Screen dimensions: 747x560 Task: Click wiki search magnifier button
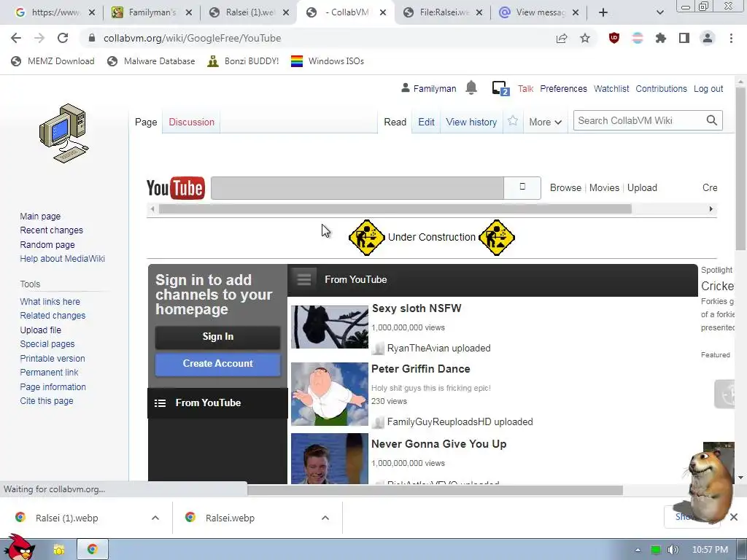[712, 120]
